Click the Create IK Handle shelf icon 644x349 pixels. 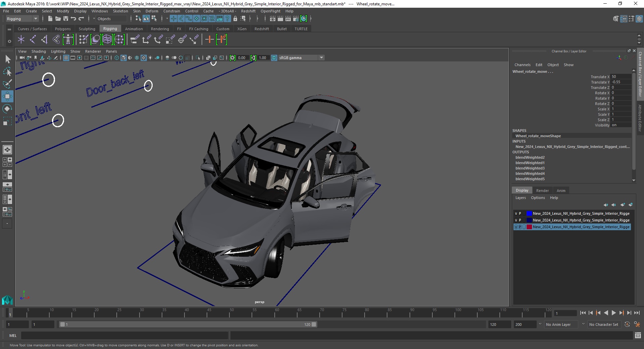44,40
